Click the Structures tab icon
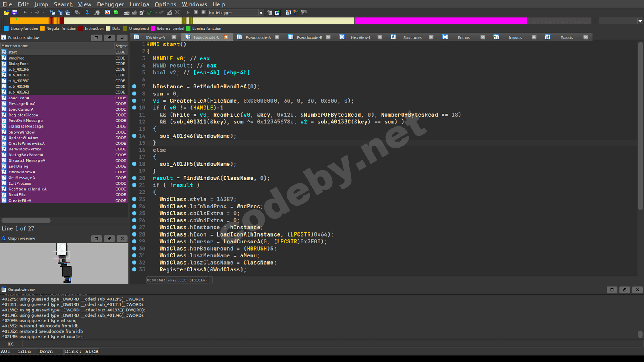644x362 pixels. (393, 37)
